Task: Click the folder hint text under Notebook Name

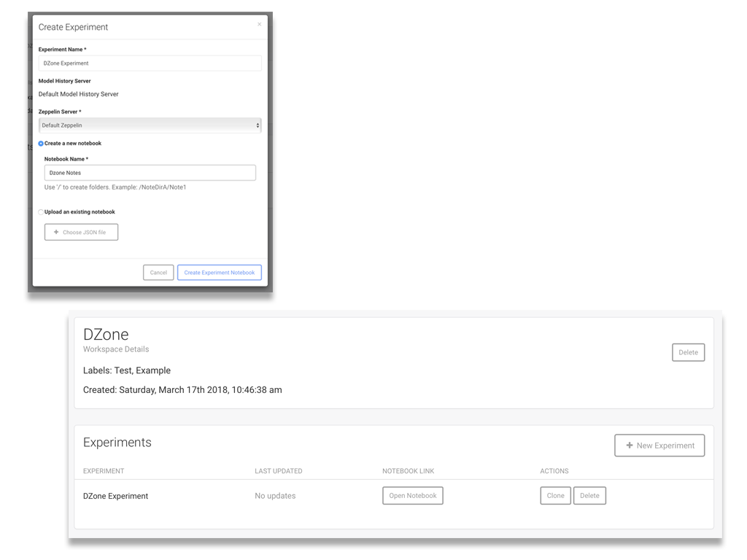Action: (115, 187)
